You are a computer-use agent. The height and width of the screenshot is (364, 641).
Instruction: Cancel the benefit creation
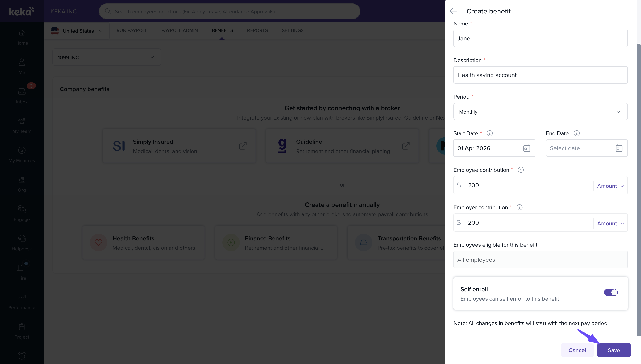click(577, 350)
